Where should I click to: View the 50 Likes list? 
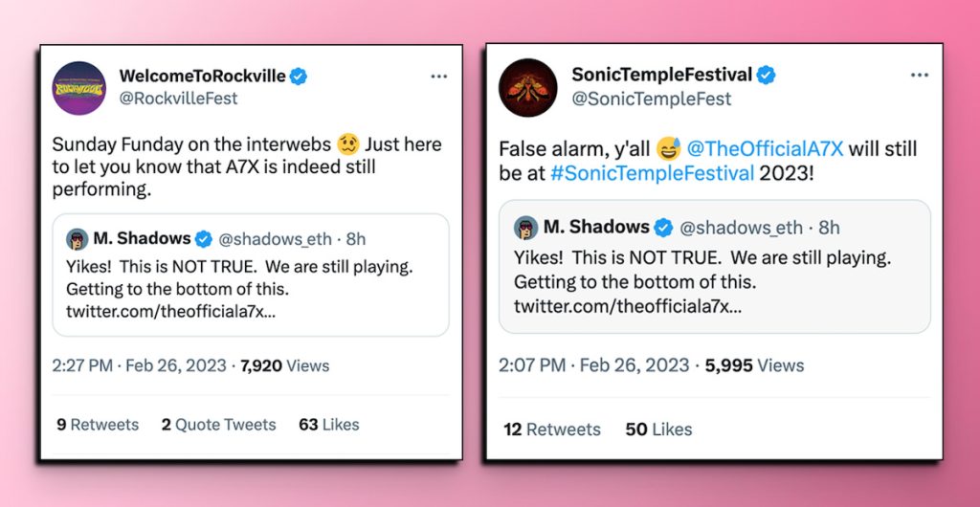point(658,430)
